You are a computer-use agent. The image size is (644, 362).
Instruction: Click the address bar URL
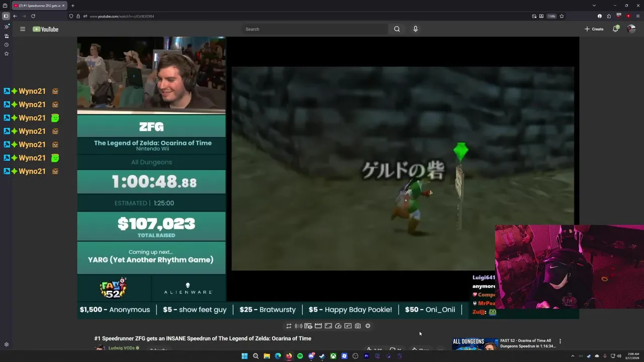pyautogui.click(x=122, y=16)
